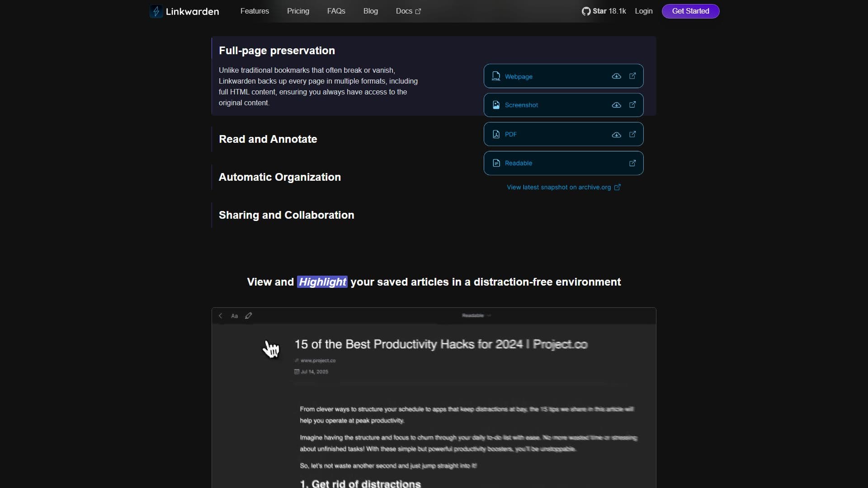Click the www.project.co source link
The width and height of the screenshot is (868, 488).
[318, 361]
